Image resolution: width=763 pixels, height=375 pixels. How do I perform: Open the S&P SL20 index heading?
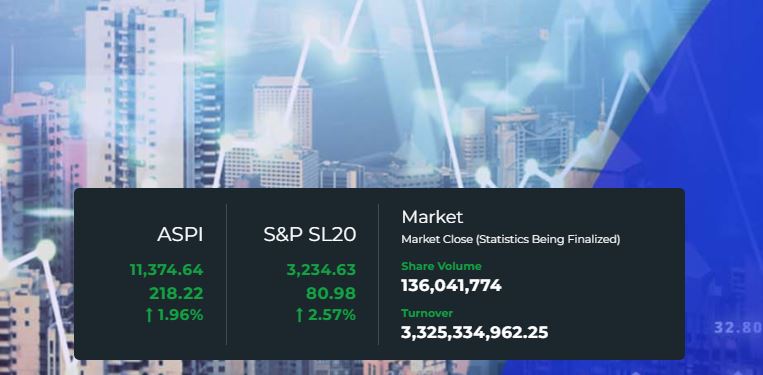[309, 235]
